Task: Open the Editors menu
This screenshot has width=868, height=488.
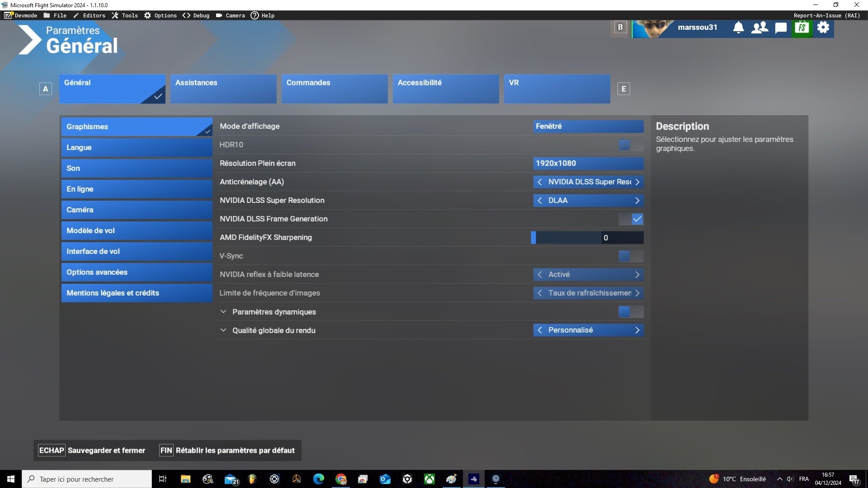Action: click(x=90, y=15)
